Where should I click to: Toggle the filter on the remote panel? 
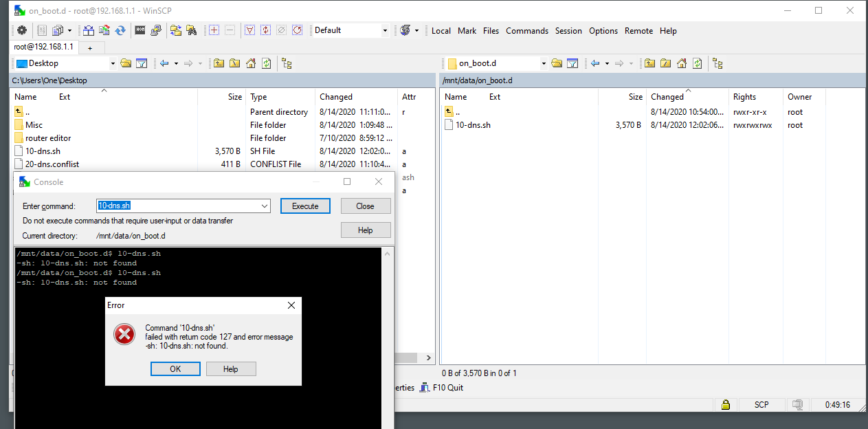click(x=572, y=63)
